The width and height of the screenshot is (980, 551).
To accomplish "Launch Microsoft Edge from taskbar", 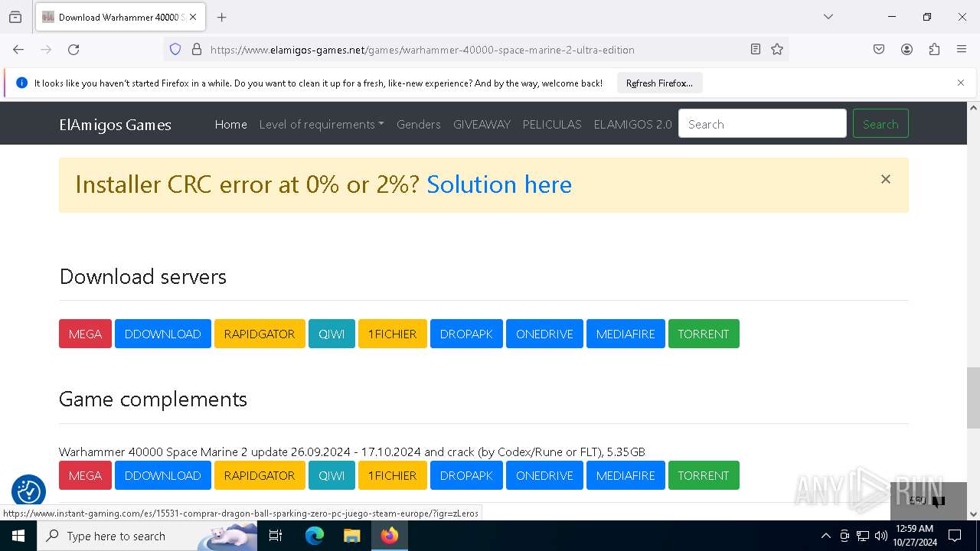I will click(315, 536).
